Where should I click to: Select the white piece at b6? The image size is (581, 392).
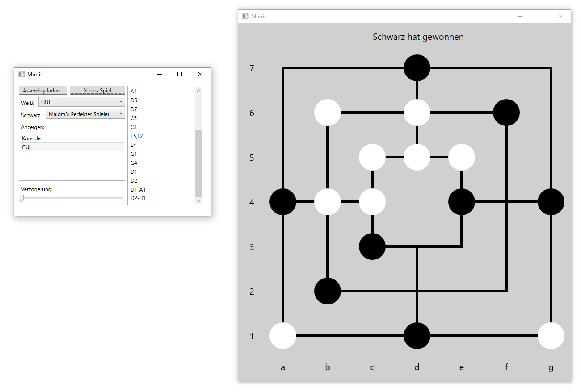coord(328,113)
